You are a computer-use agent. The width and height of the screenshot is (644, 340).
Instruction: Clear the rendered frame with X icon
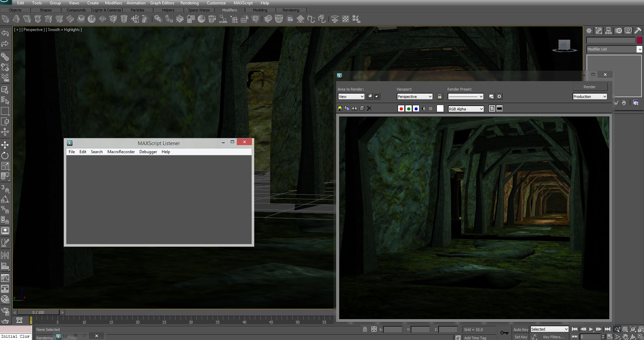pos(369,108)
